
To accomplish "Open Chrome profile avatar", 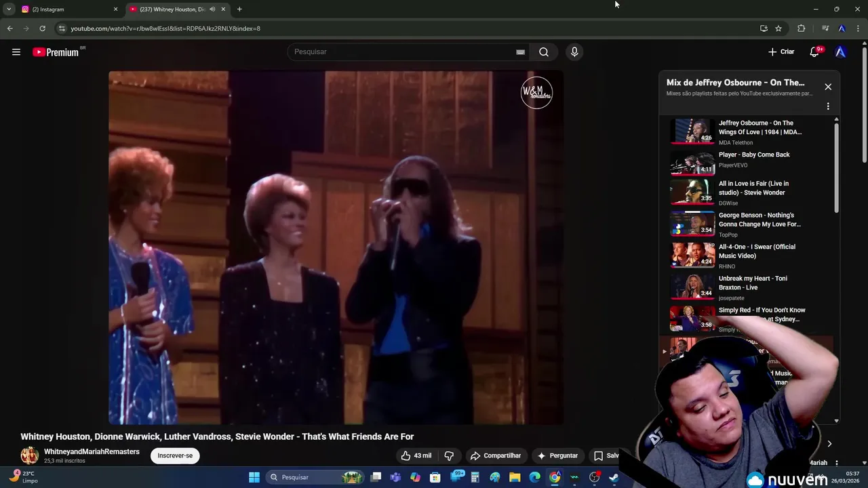I will tap(842, 28).
